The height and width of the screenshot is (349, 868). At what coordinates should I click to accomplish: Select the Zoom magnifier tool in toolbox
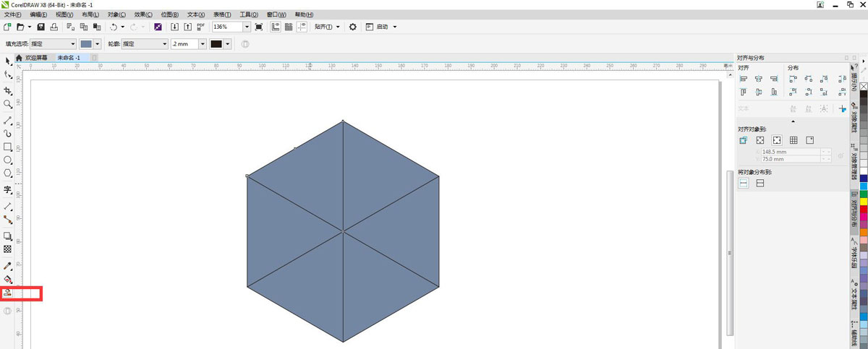coord(8,104)
